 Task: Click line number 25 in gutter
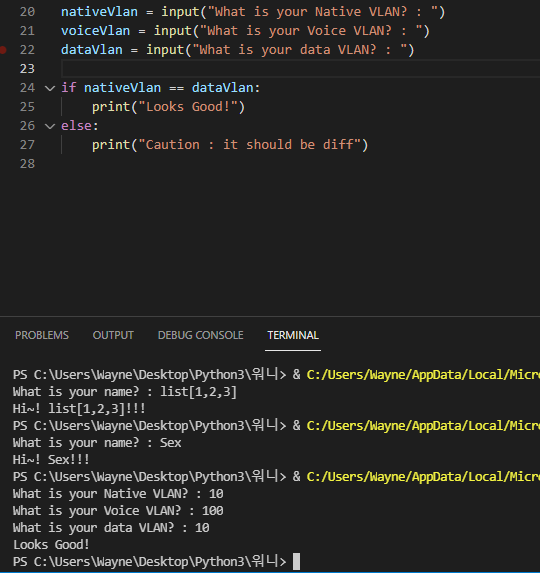pos(27,107)
